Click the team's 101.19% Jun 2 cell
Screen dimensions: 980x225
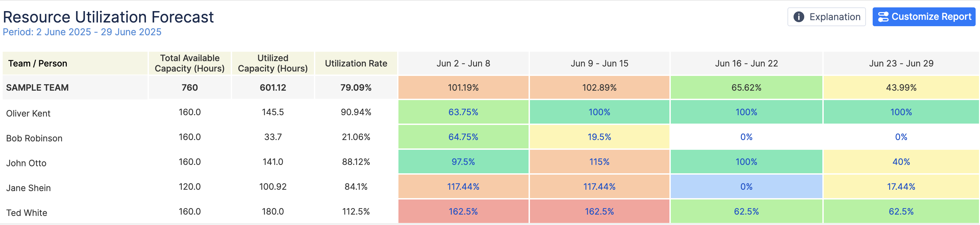pos(463,88)
